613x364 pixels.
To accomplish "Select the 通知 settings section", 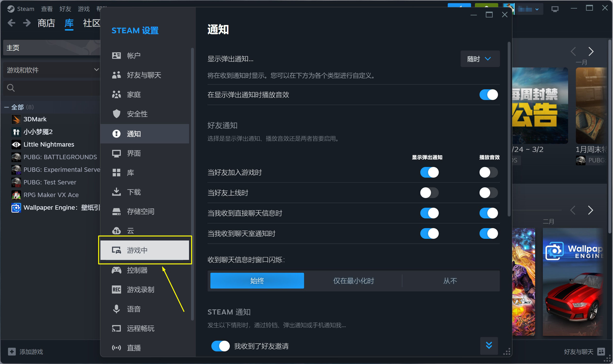I will point(145,134).
